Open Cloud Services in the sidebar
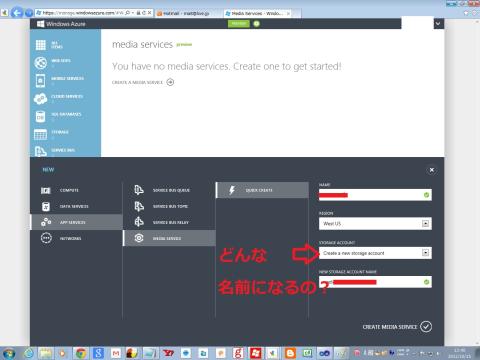The width and height of the screenshot is (480, 360). [x=65, y=99]
